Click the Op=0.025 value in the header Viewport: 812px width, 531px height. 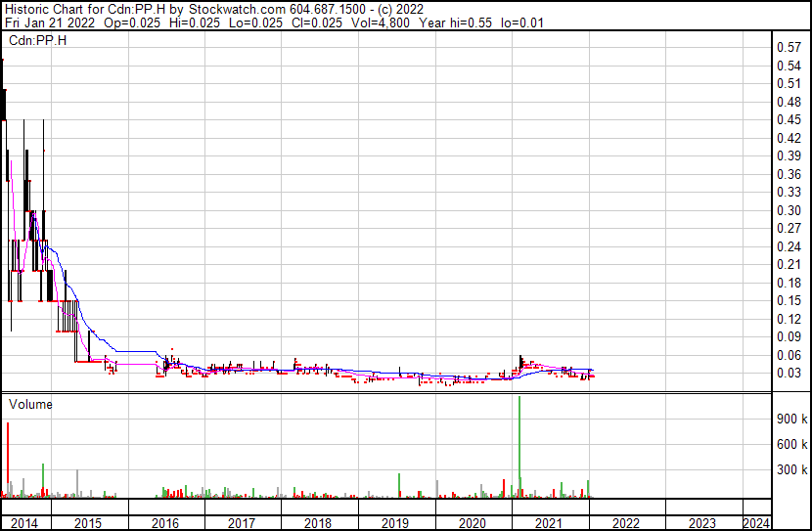point(132,22)
